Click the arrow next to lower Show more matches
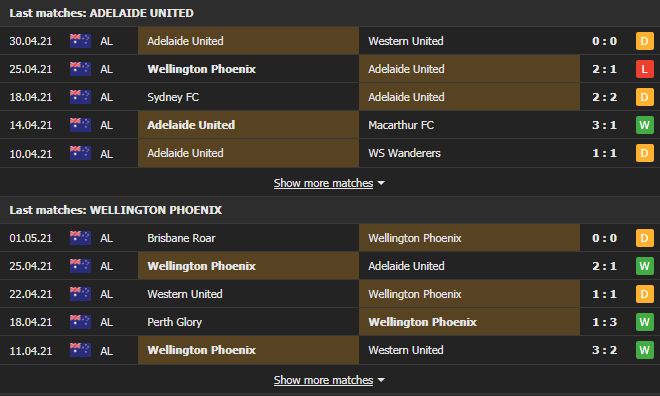This screenshot has height=396, width=660. pos(381,380)
